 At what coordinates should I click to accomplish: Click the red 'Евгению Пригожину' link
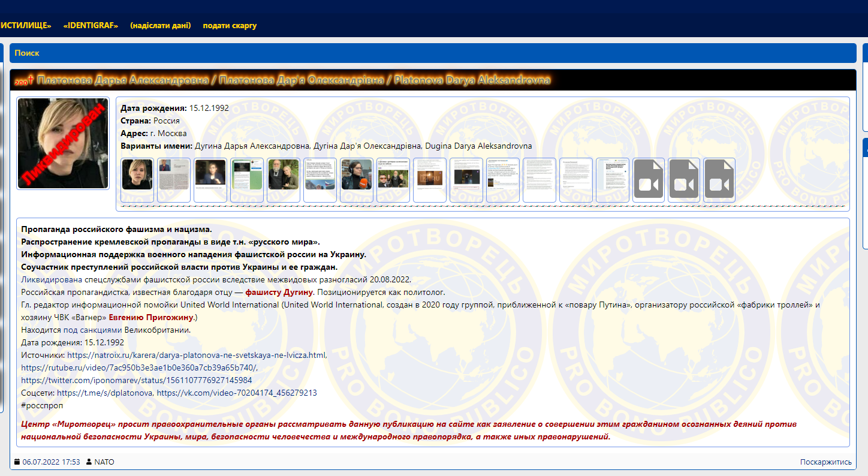tap(152, 317)
